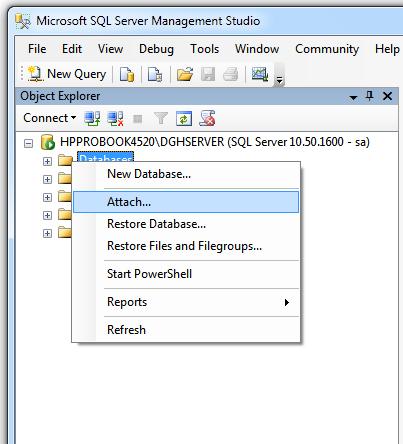Open the Window menu
The width and height of the screenshot is (403, 444).
[x=257, y=49]
